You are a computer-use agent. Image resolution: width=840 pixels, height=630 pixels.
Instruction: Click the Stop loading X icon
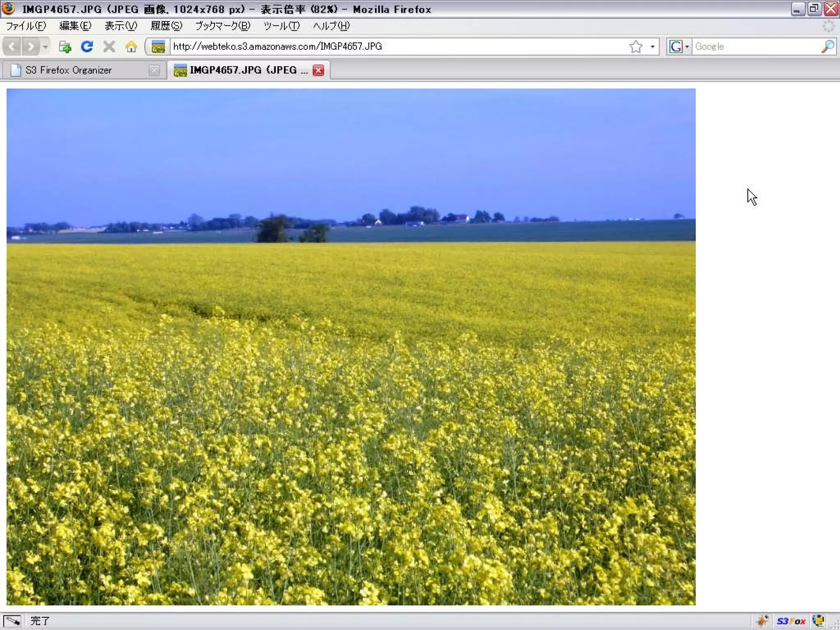[x=109, y=46]
